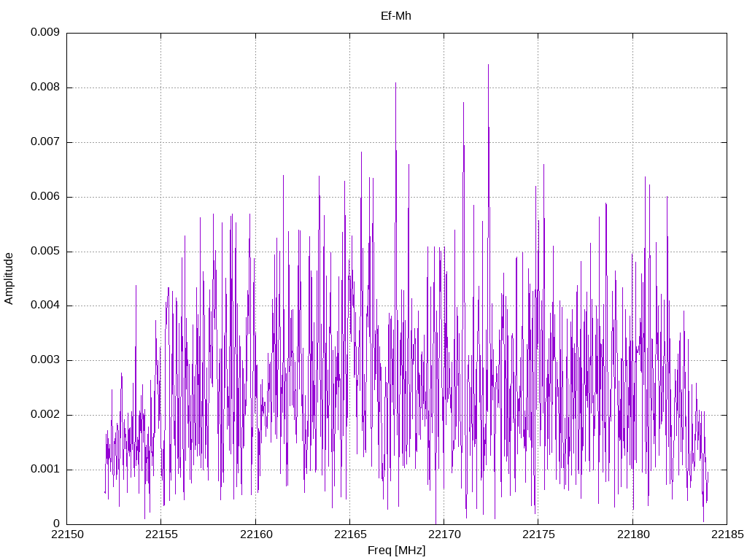Click x-axis tick label 22170
Image resolution: width=747 pixels, height=560 pixels.
444,534
